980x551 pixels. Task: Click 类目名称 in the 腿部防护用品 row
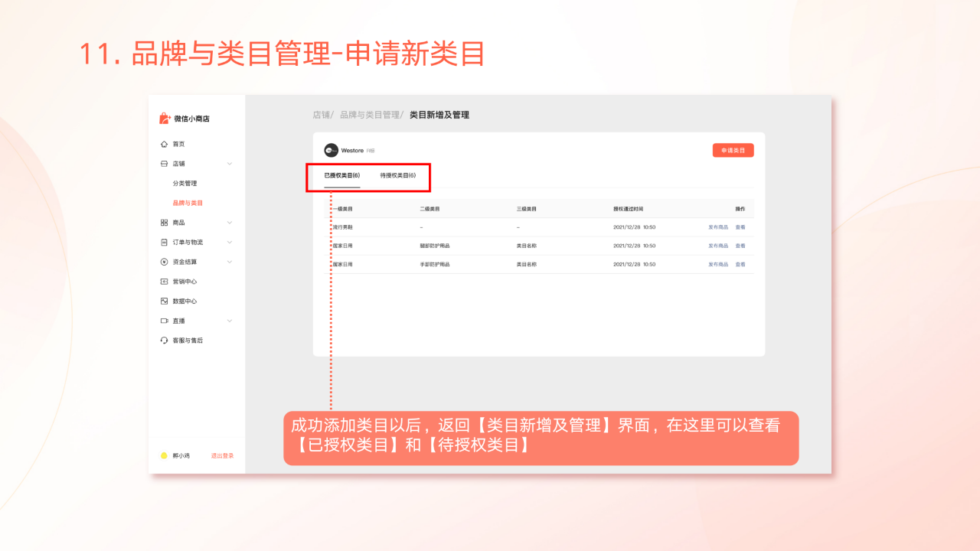[x=527, y=246]
